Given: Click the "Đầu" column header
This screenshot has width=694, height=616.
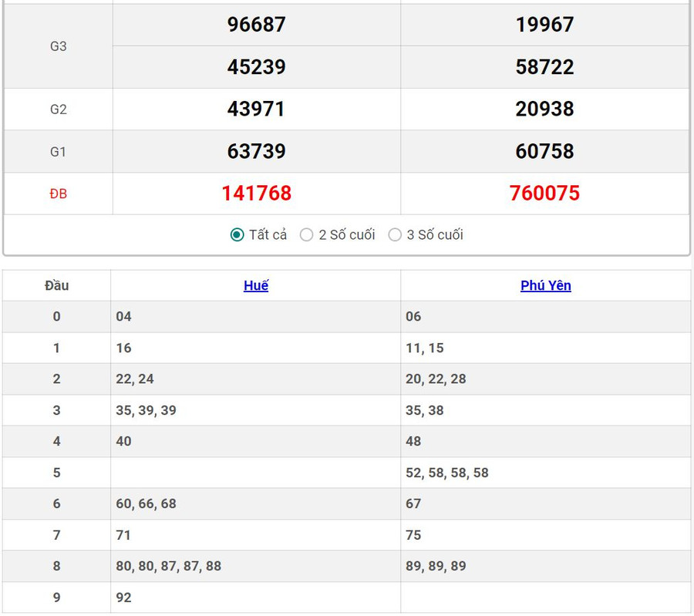Looking at the screenshot, I should click(x=56, y=285).
